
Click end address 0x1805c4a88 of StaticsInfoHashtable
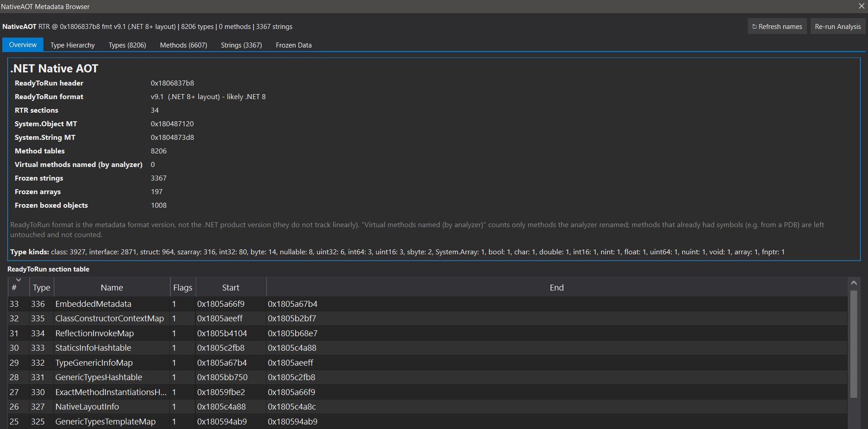(x=292, y=348)
